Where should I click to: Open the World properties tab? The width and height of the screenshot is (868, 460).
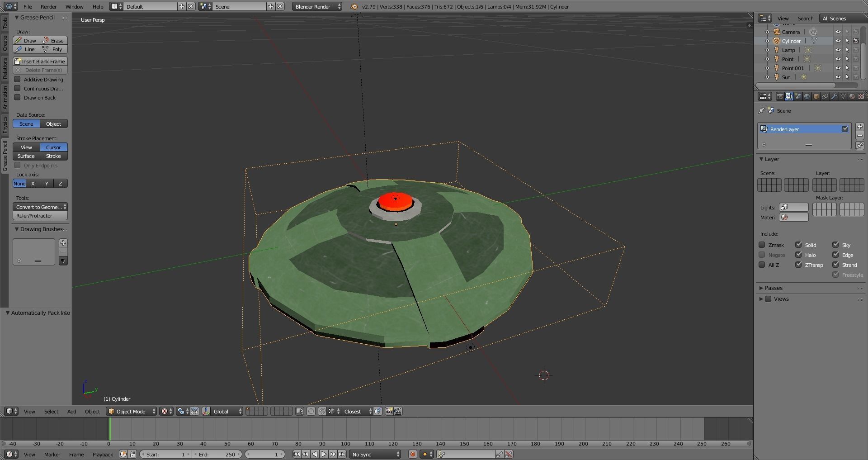point(807,96)
